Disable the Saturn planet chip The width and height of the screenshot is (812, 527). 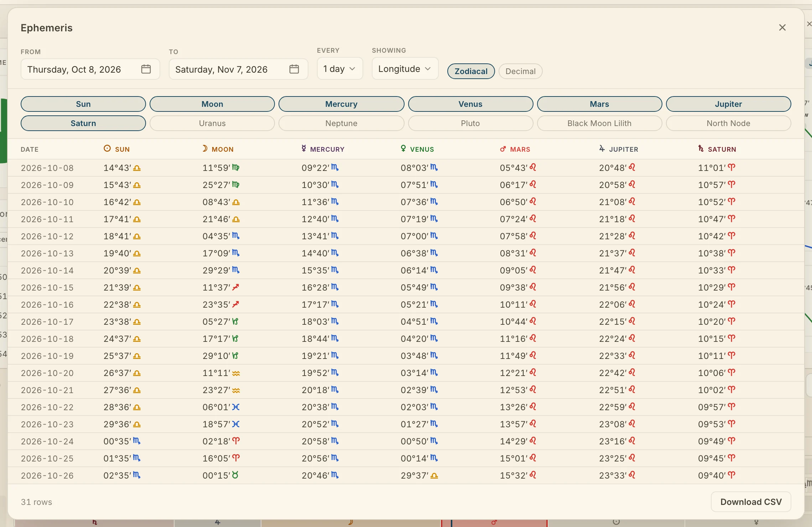pyautogui.click(x=83, y=123)
